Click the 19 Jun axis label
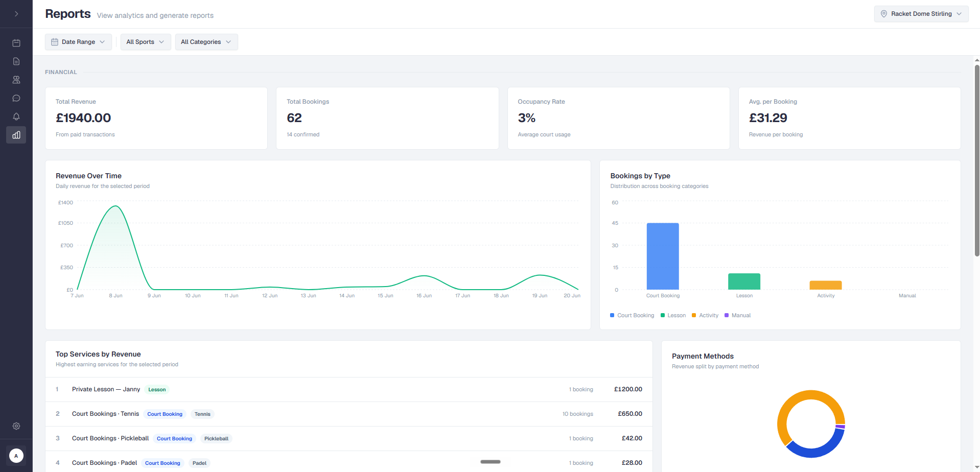Screen dimensions: 980x472 [540, 296]
